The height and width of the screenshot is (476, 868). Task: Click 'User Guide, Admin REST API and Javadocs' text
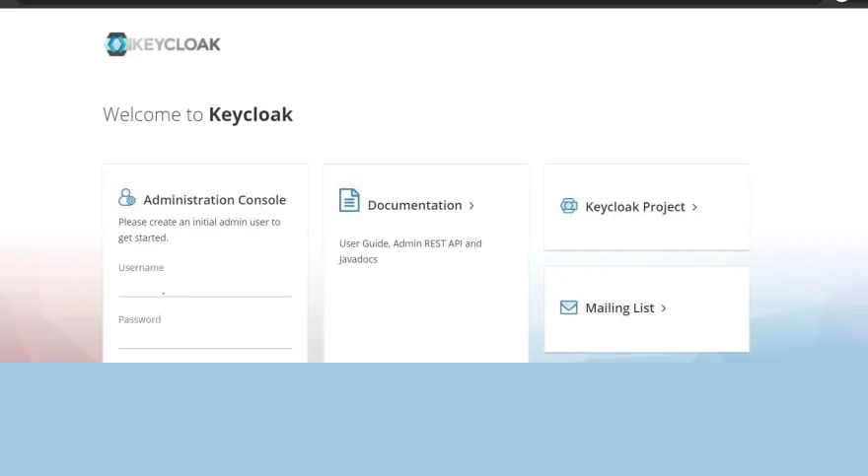point(410,251)
